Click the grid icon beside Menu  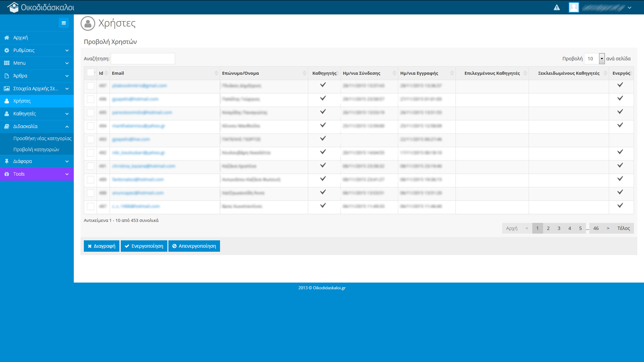tap(7, 63)
